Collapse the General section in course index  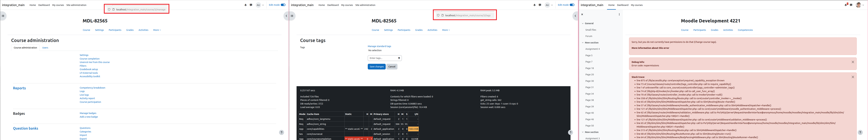click(x=583, y=23)
